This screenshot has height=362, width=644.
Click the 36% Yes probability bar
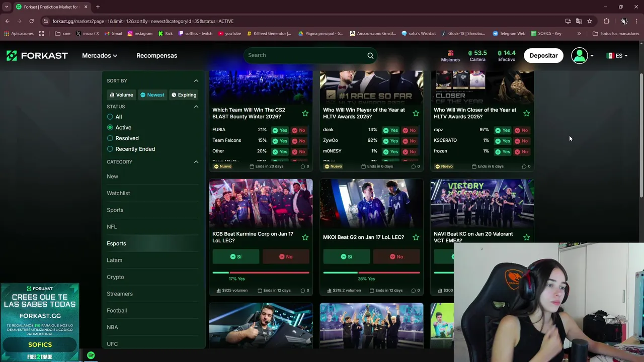(371, 273)
